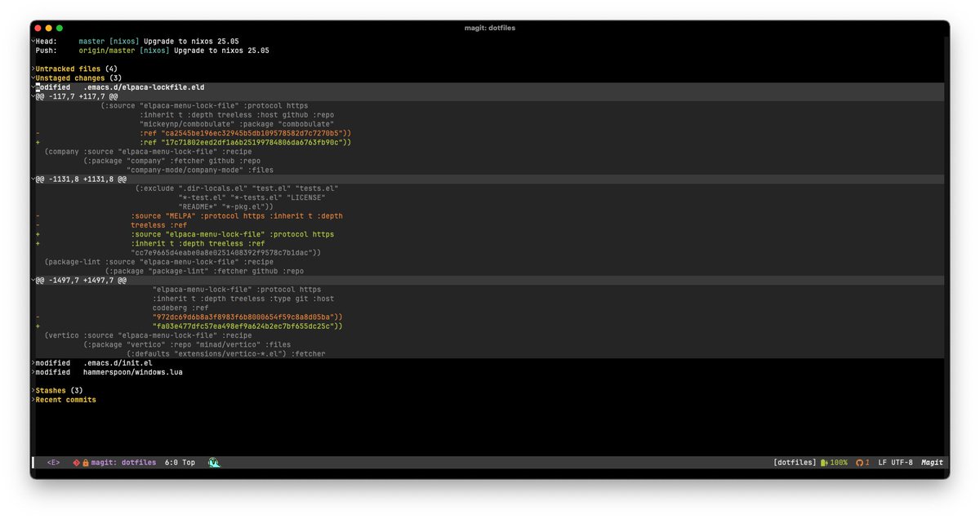Image resolution: width=980 pixels, height=519 pixels.
Task: Click the added :source "elpaca-menu-lock-file" :protocol https line
Action: [233, 234]
